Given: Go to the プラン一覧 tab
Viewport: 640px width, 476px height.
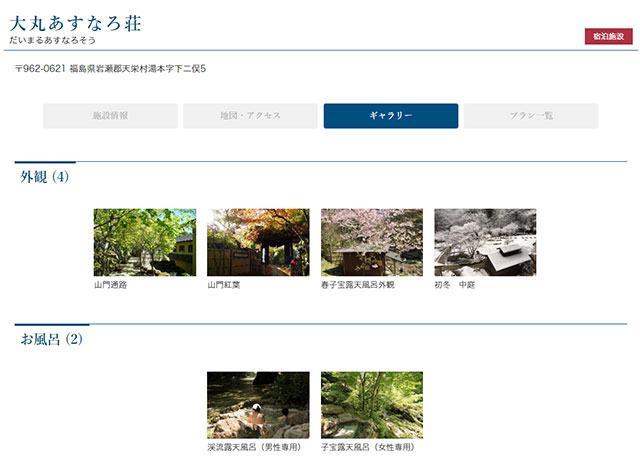Looking at the screenshot, I should pos(531,116).
